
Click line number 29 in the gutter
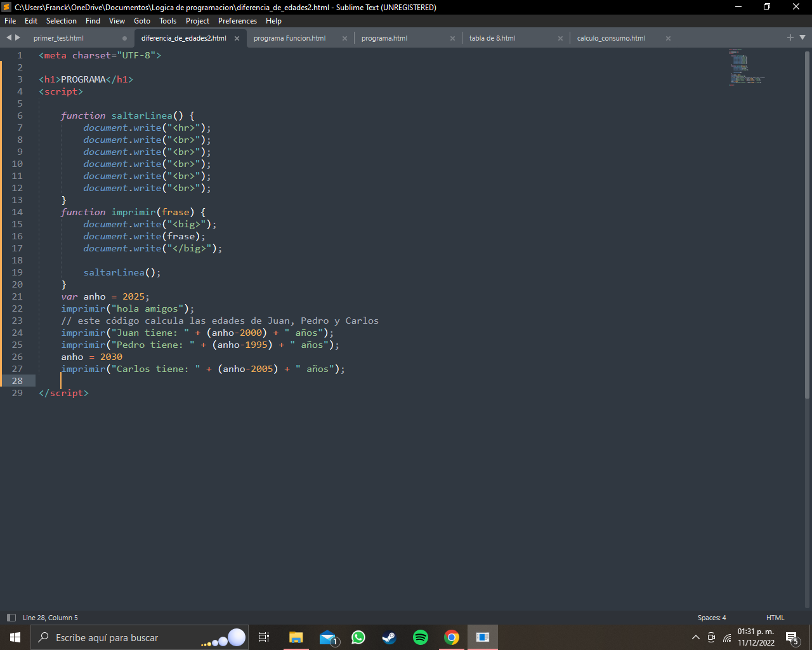(17, 393)
